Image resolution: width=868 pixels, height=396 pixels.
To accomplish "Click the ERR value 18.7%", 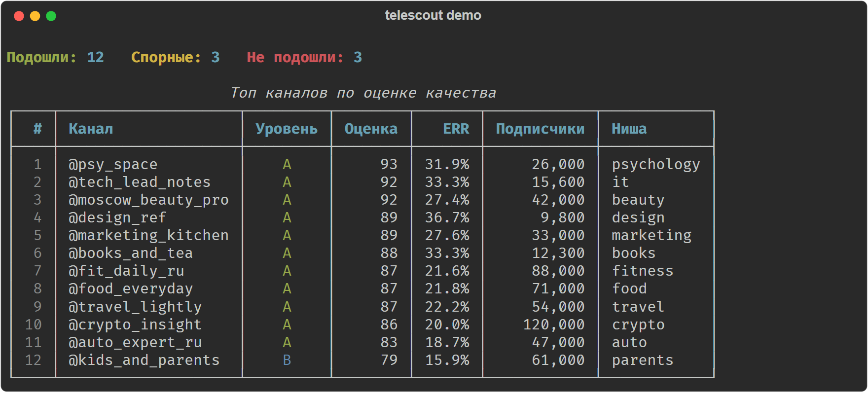I will click(x=447, y=342).
